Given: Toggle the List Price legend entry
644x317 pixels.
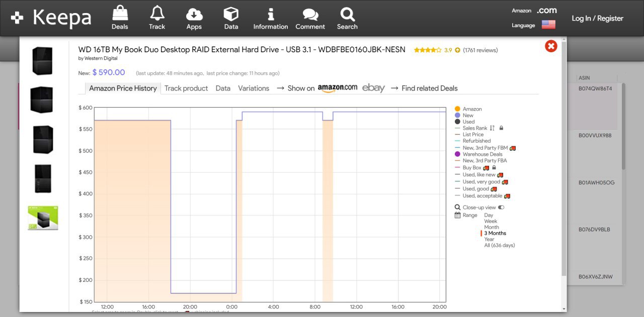Looking at the screenshot, I should [469, 135].
